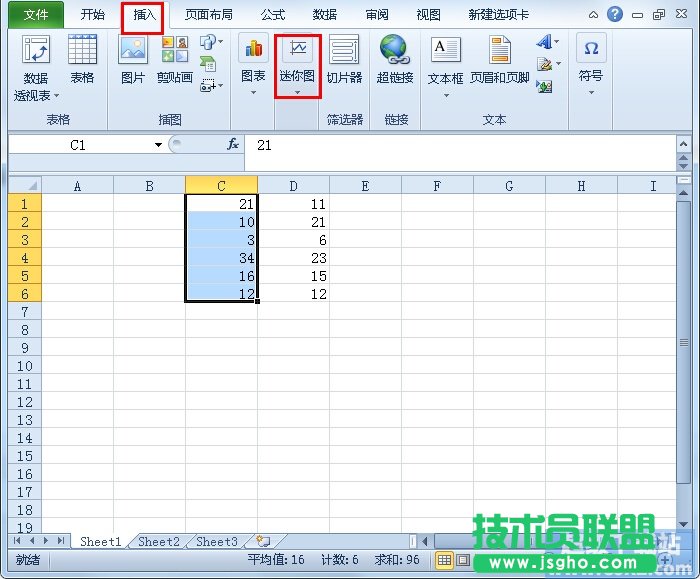700x579 pixels.
Task: Expand the 文本框 dropdown arrow
Action: (446, 95)
